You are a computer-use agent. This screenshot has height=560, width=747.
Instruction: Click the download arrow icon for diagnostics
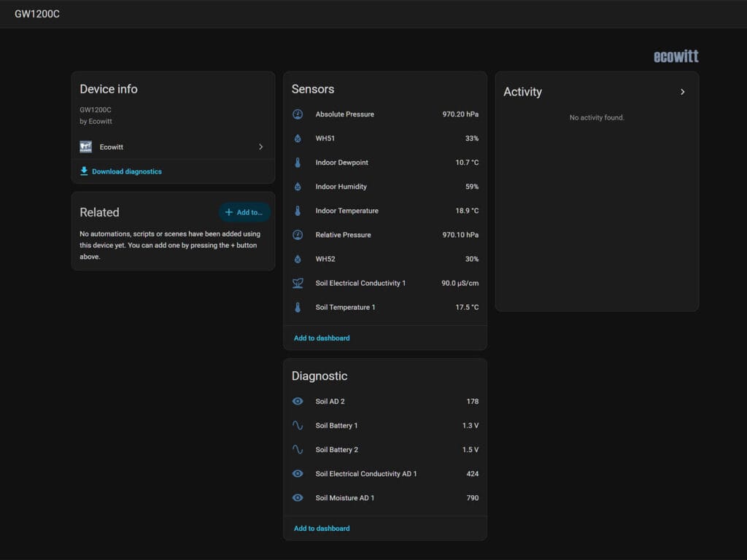tap(84, 171)
